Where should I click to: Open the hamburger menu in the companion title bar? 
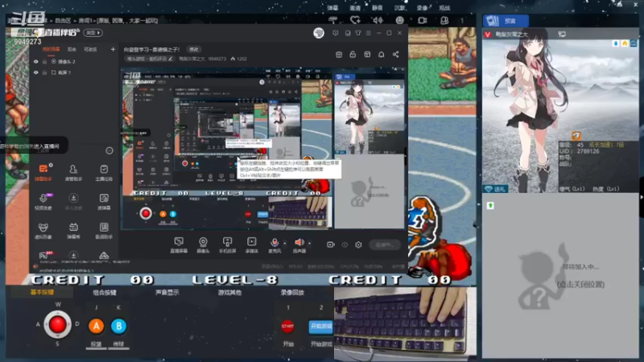click(x=369, y=33)
